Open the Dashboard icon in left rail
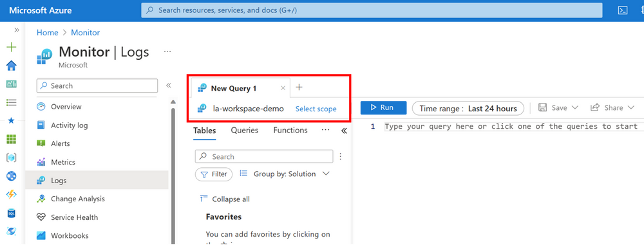The image size is (644, 245). (12, 84)
